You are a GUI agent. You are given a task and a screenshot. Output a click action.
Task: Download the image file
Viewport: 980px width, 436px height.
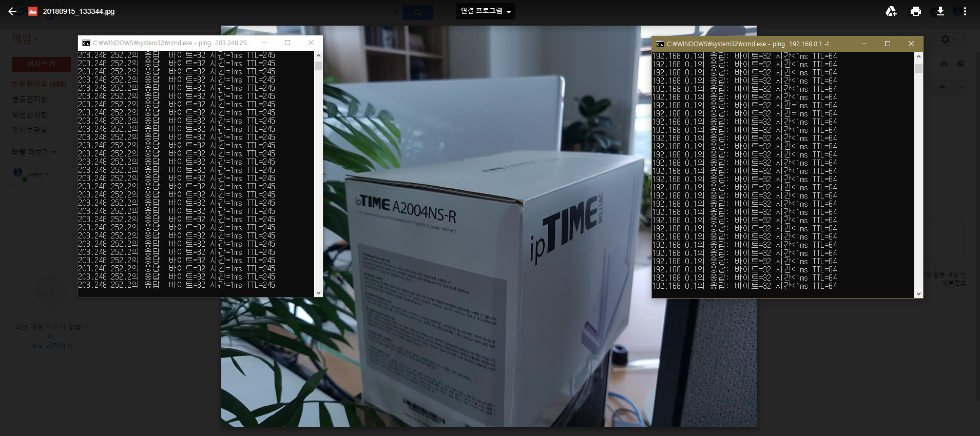tap(940, 11)
